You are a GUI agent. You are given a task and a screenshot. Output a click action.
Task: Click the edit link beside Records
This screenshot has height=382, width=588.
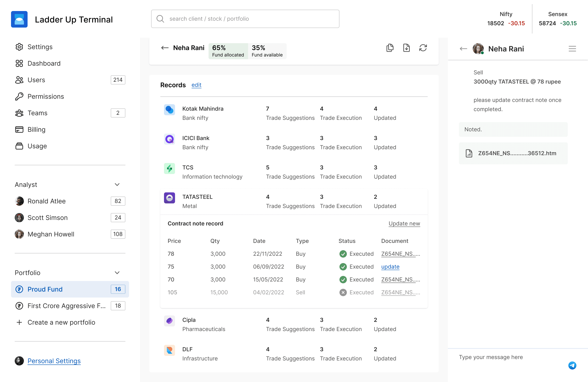(196, 85)
